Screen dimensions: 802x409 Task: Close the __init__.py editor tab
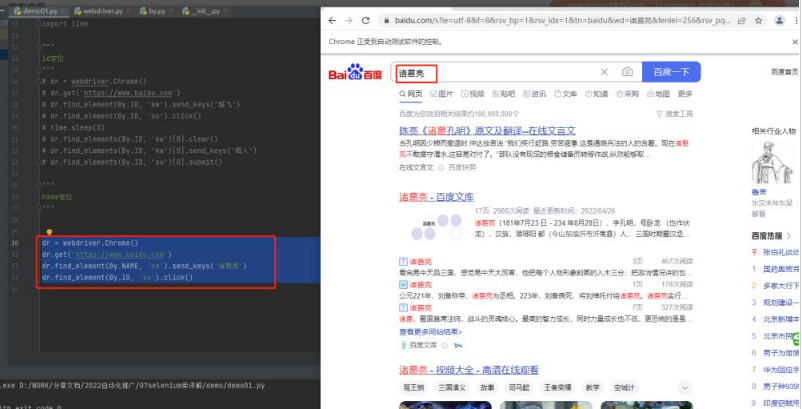pyautogui.click(x=228, y=11)
